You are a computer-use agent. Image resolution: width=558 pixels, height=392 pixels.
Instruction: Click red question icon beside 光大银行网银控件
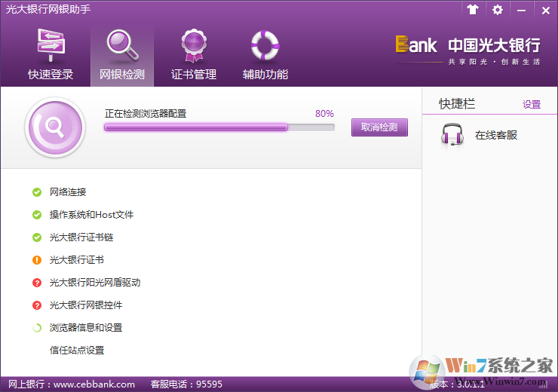click(x=37, y=305)
